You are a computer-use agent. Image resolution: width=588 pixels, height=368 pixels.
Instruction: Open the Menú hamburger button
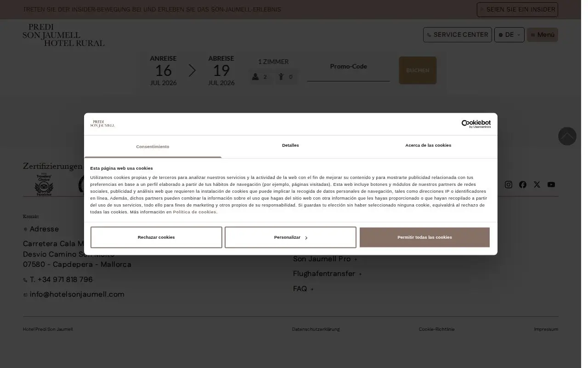542,35
